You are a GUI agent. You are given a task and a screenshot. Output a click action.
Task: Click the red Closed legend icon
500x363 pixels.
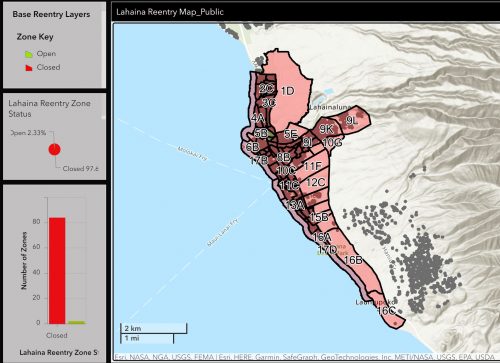29,68
